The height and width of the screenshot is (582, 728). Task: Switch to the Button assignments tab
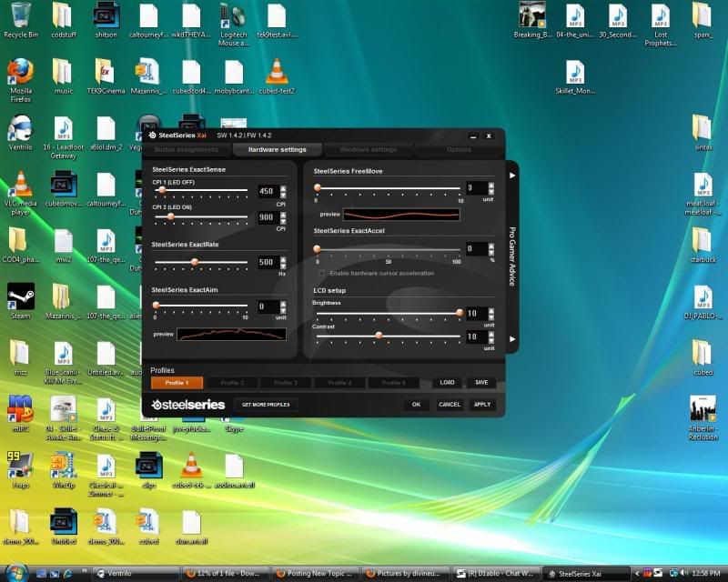pos(186,150)
